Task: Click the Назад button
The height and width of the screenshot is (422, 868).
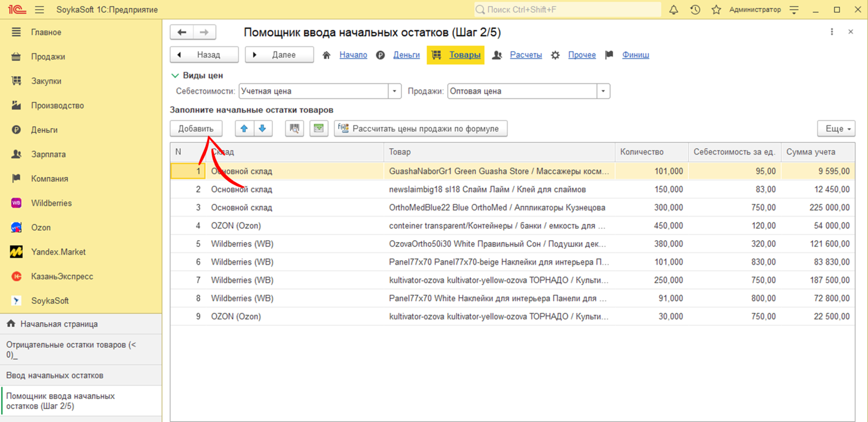Action: click(204, 55)
